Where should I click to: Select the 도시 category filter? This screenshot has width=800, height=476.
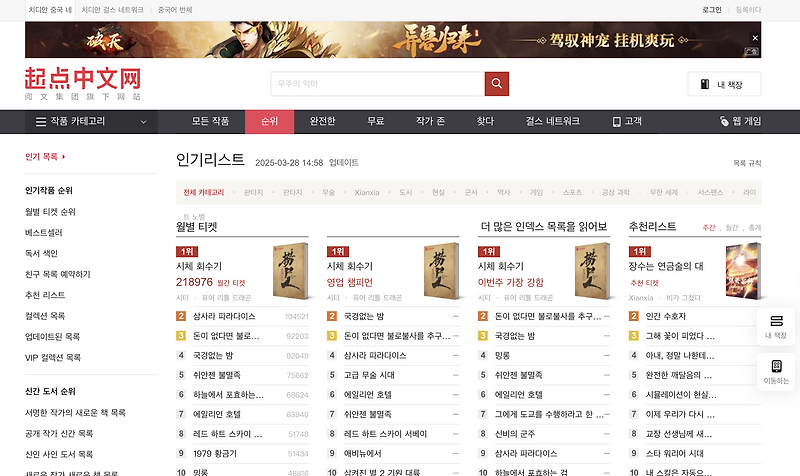(406, 192)
